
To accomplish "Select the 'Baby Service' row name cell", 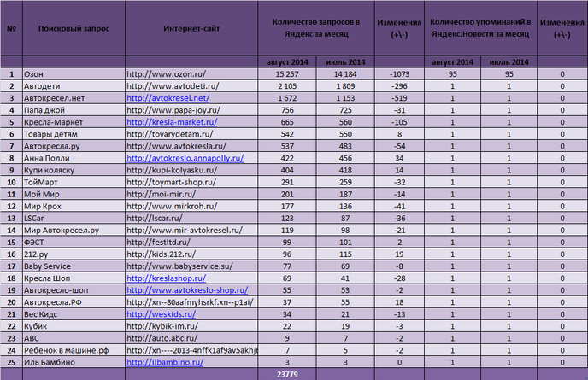I will coord(73,266).
